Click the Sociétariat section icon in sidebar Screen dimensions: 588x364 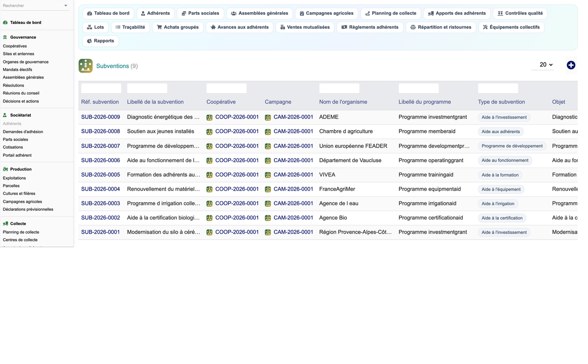coord(5,115)
